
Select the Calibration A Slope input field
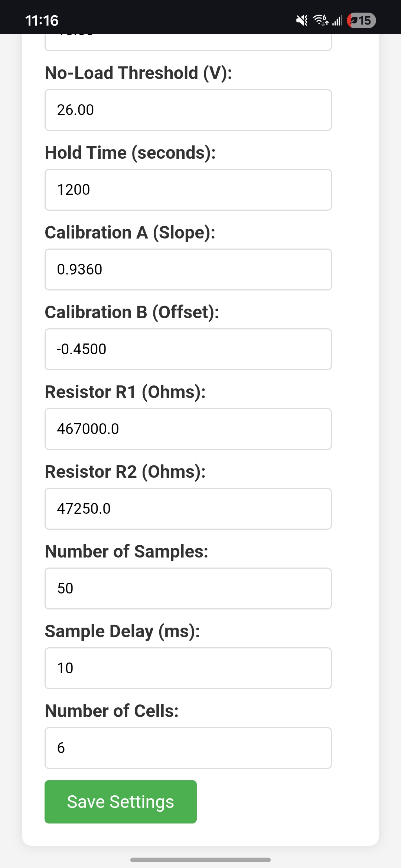[x=188, y=269]
